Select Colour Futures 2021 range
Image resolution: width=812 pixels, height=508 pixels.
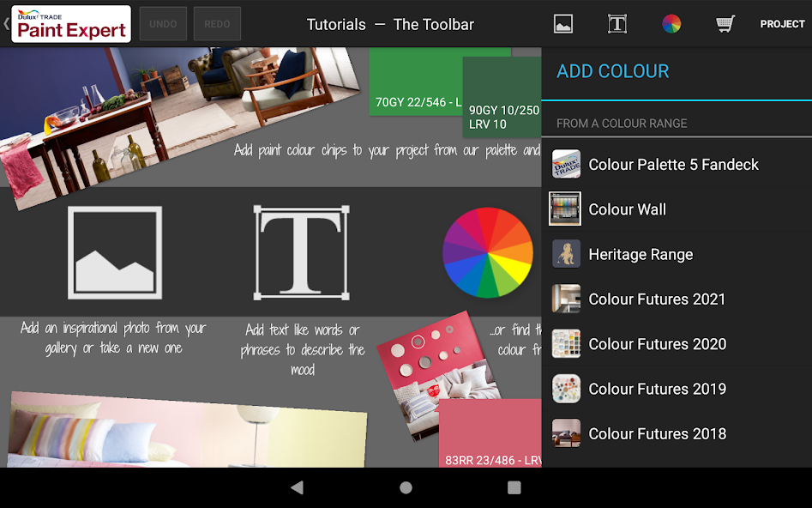pyautogui.click(x=657, y=299)
